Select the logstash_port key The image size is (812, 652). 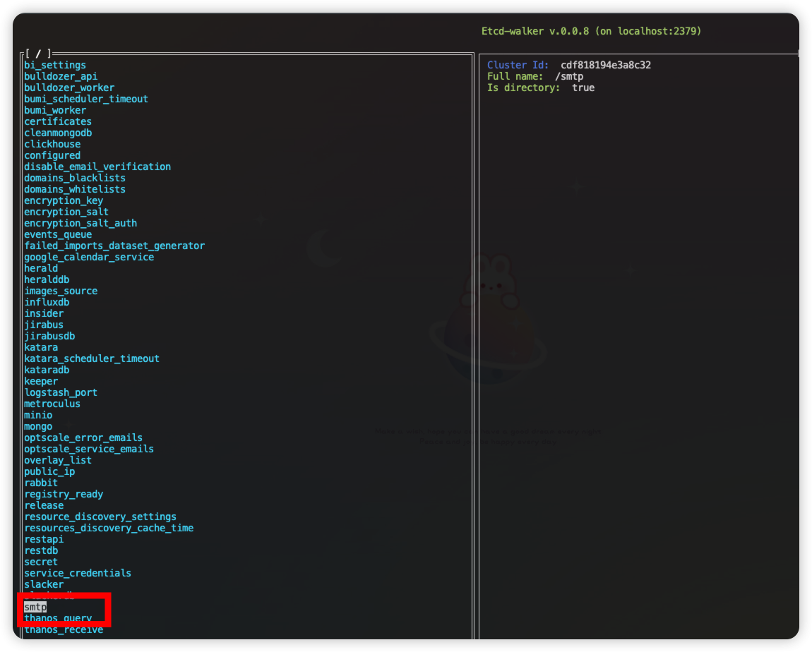click(x=61, y=393)
